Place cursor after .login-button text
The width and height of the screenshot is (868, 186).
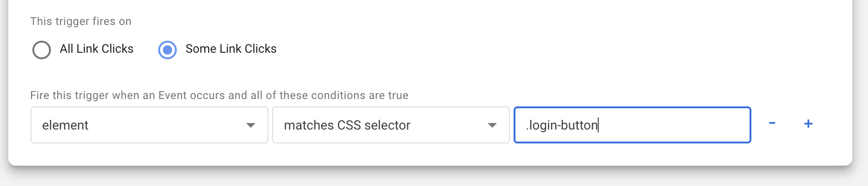point(599,125)
